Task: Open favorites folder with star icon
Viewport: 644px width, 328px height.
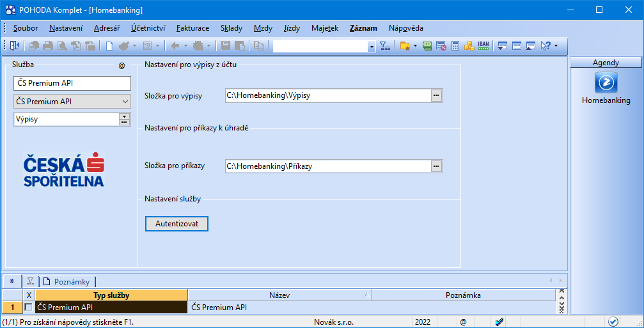Action: pos(405,46)
